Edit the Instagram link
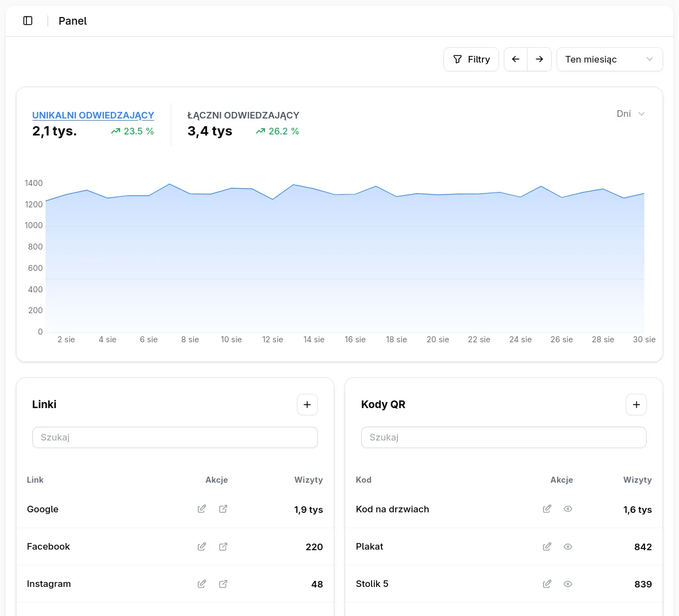Viewport: 679px width, 616px height. [x=202, y=584]
